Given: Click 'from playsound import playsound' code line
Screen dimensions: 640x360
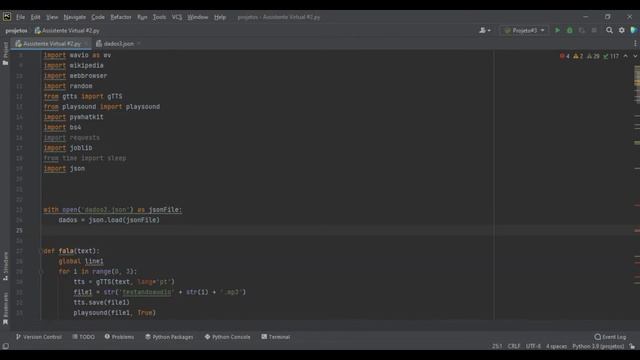Looking at the screenshot, I should coord(102,107).
